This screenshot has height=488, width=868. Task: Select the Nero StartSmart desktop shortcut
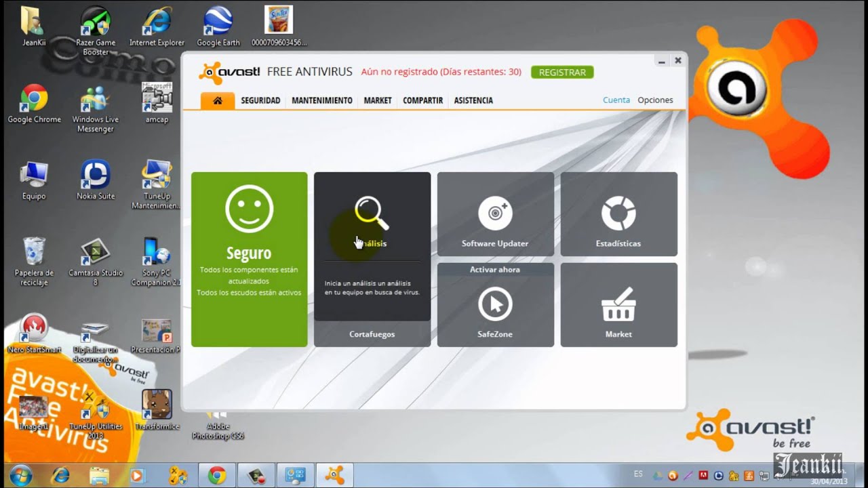pos(34,334)
